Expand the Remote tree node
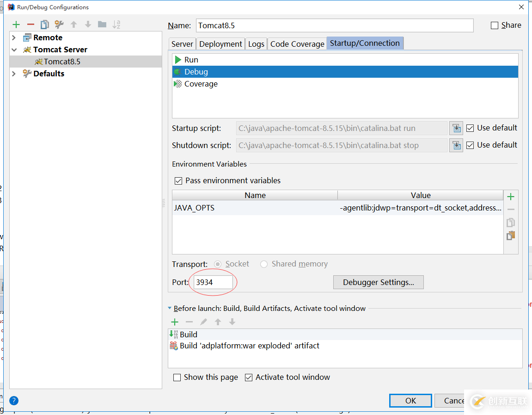Screen dimensions: 532x415 tap(14, 37)
